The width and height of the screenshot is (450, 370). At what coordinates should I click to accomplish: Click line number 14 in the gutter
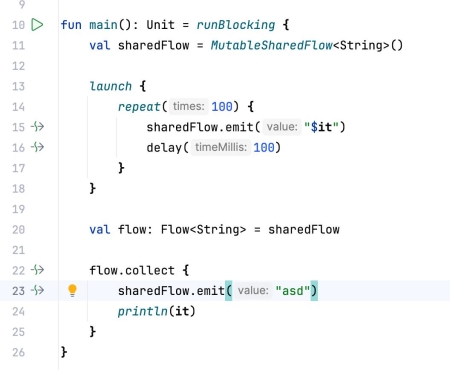[x=19, y=107]
